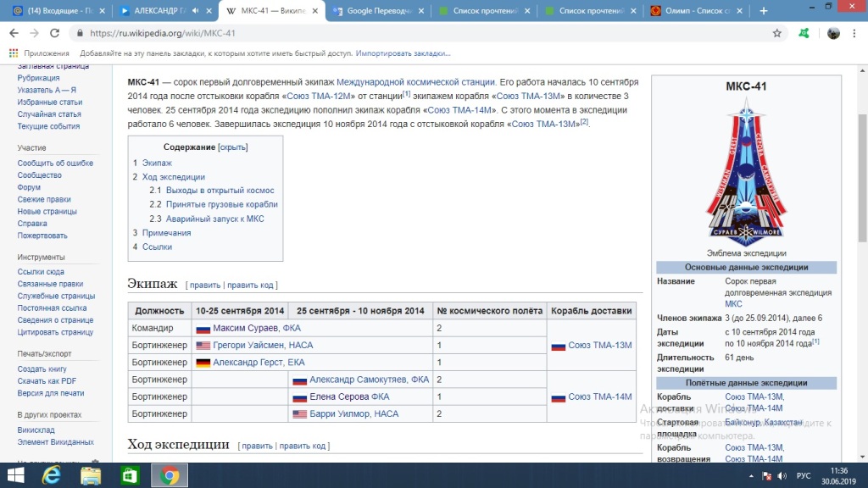Screen dimensions: 868x488
Task: Open the Windows Start button
Action: coord(15,475)
